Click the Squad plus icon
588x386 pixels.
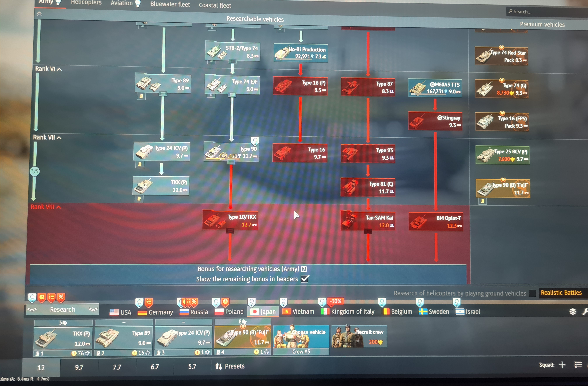[x=562, y=365]
